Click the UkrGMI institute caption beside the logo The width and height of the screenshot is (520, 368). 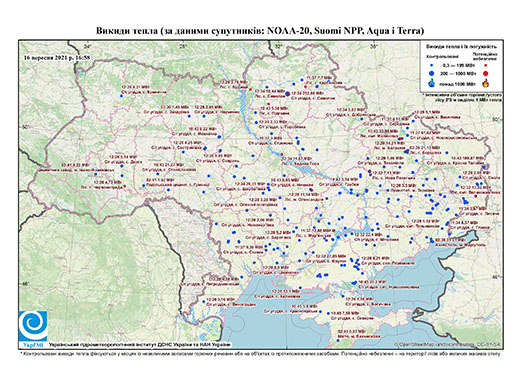140,344
